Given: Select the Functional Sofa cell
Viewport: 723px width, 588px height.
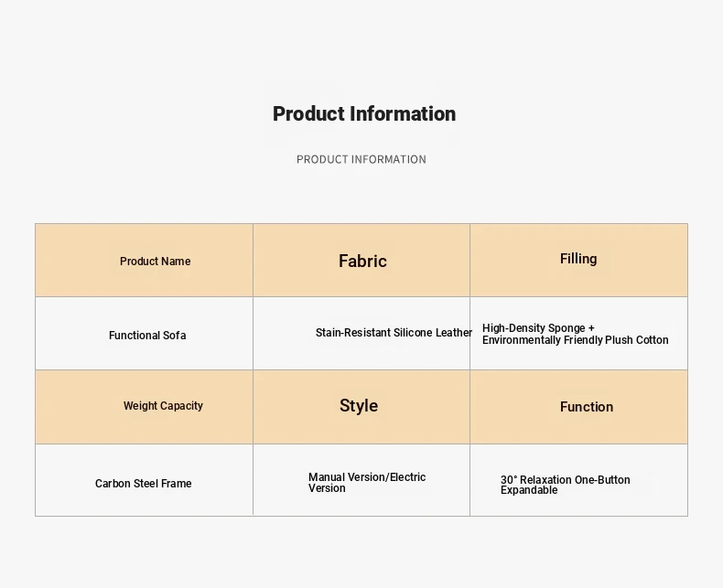Looking at the screenshot, I should (144, 334).
